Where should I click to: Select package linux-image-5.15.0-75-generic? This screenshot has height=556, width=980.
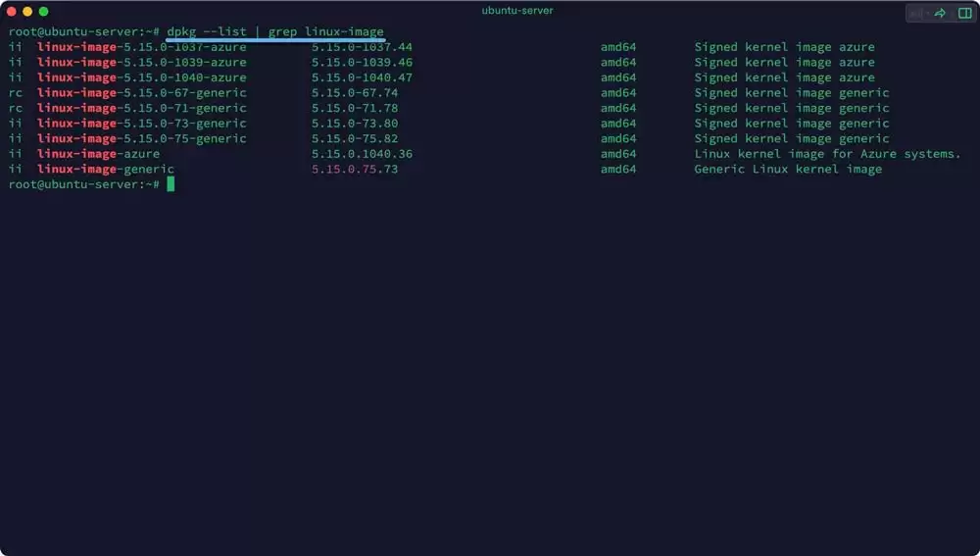click(141, 139)
